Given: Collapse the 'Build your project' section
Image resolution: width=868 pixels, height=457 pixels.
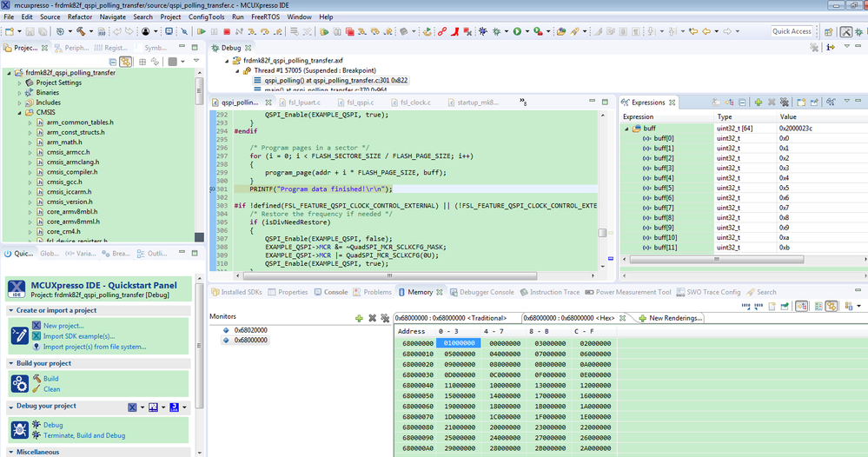Looking at the screenshot, I should [x=10, y=363].
